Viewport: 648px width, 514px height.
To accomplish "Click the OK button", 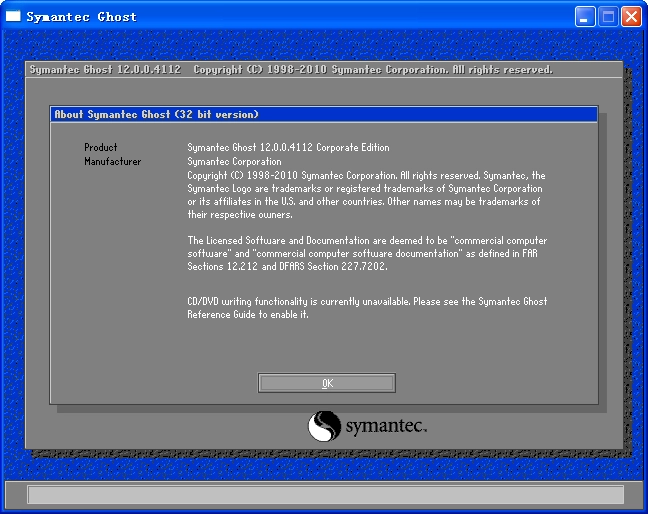I will pos(327,383).
